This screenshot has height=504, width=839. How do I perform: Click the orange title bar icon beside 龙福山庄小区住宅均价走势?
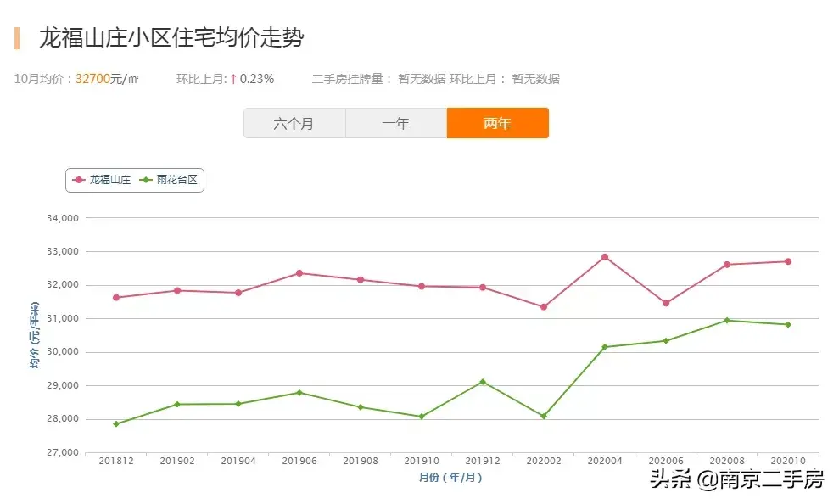click(x=15, y=37)
